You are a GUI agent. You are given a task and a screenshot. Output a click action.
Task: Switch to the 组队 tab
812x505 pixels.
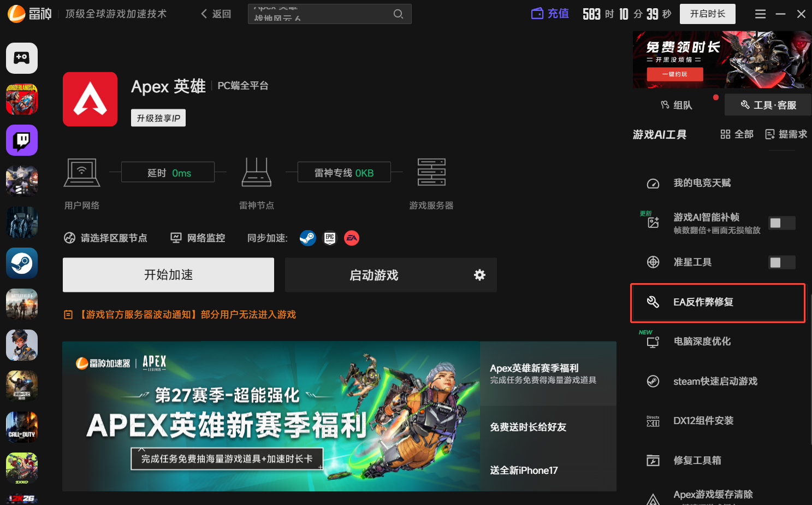coord(677,105)
